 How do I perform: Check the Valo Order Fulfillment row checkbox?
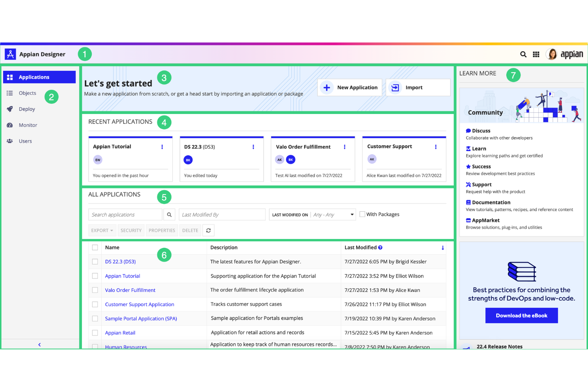click(95, 290)
